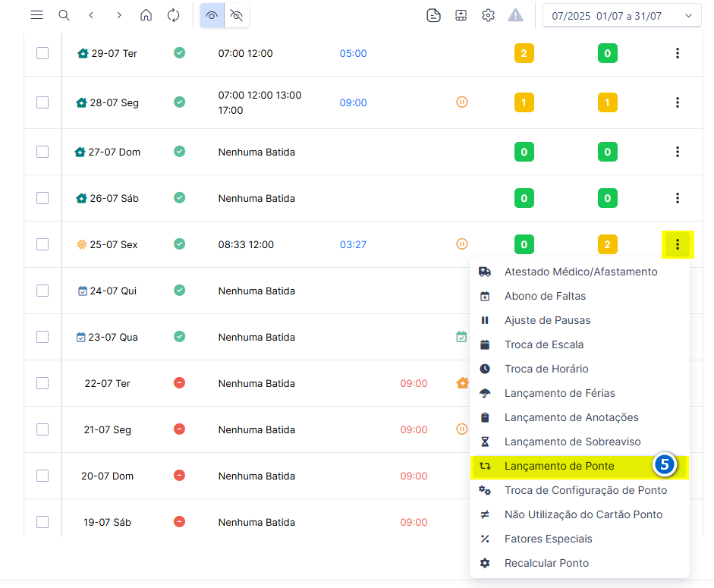Click the add-panel plus icon
The height and width of the screenshot is (588, 714).
(461, 15)
